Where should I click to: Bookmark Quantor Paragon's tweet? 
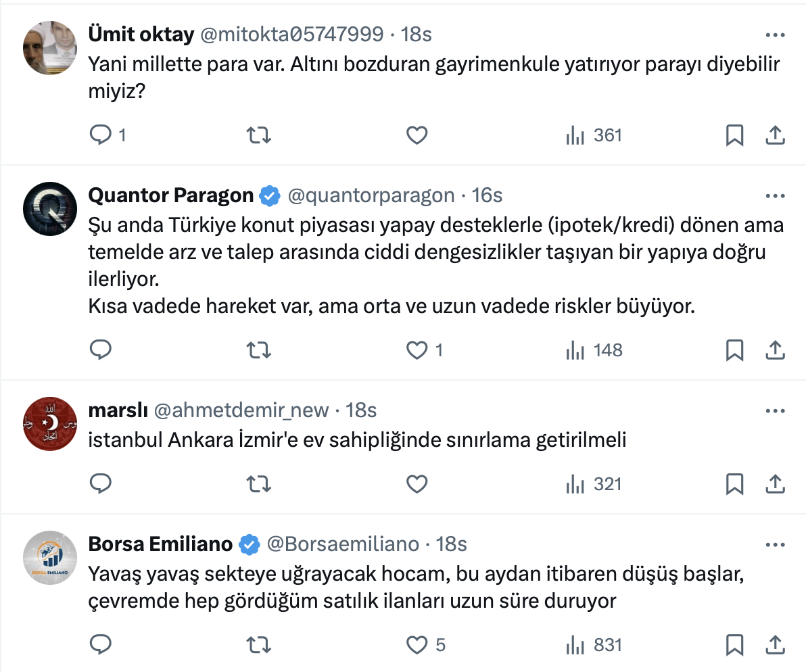point(734,350)
